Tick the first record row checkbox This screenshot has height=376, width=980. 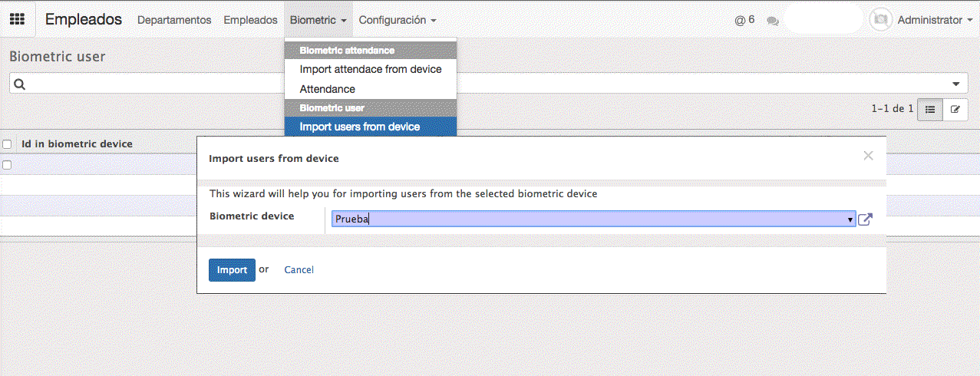pos(7,165)
